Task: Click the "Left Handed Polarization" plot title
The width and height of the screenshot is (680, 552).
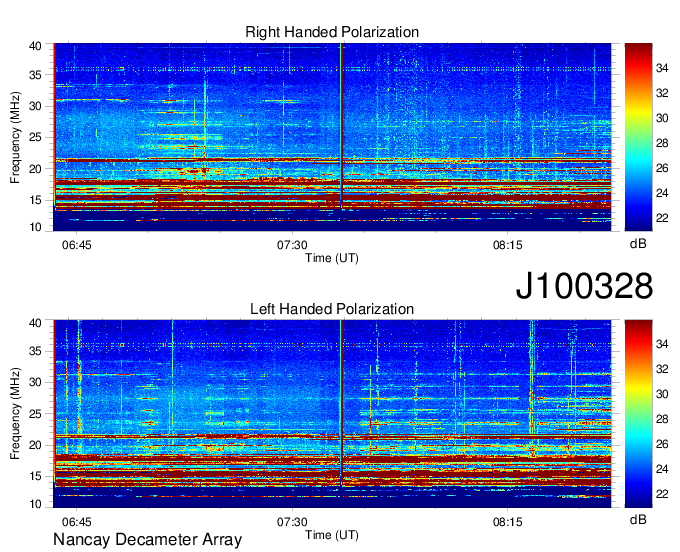Action: [332, 309]
